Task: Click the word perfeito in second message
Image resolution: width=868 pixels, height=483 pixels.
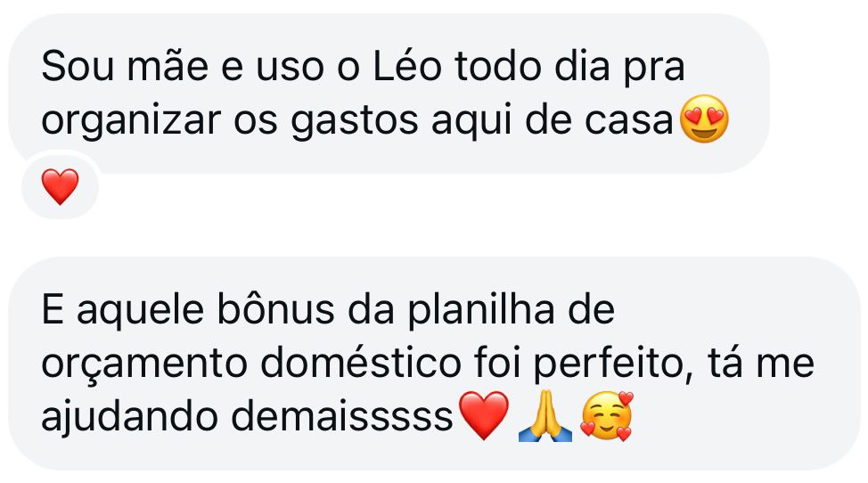Action: 609,365
